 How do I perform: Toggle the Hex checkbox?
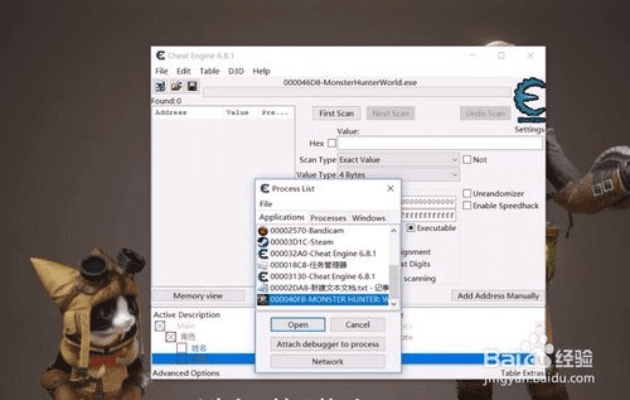point(332,143)
